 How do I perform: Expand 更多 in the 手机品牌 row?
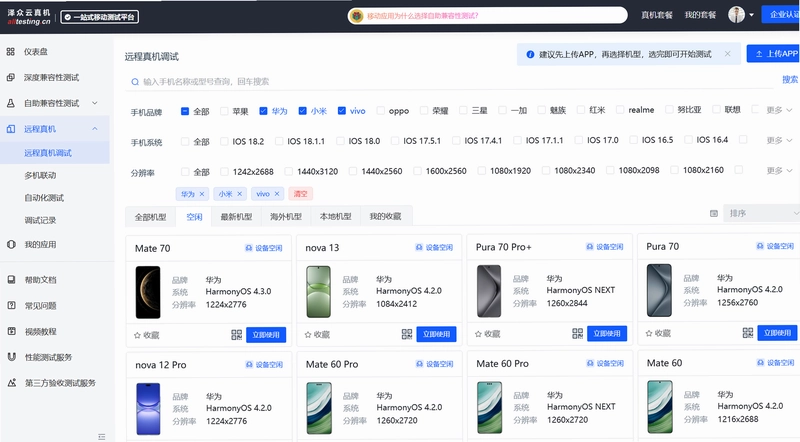(x=779, y=110)
